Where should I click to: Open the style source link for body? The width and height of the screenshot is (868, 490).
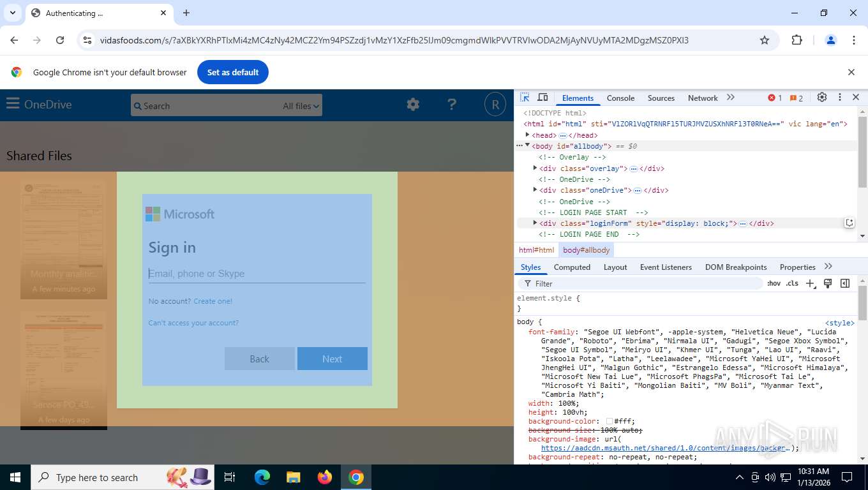point(839,323)
